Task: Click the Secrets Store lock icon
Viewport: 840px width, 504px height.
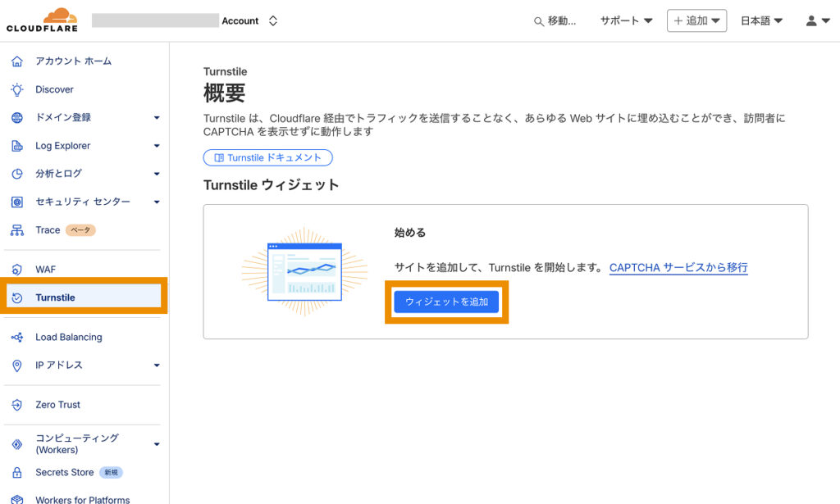Action: click(x=17, y=473)
